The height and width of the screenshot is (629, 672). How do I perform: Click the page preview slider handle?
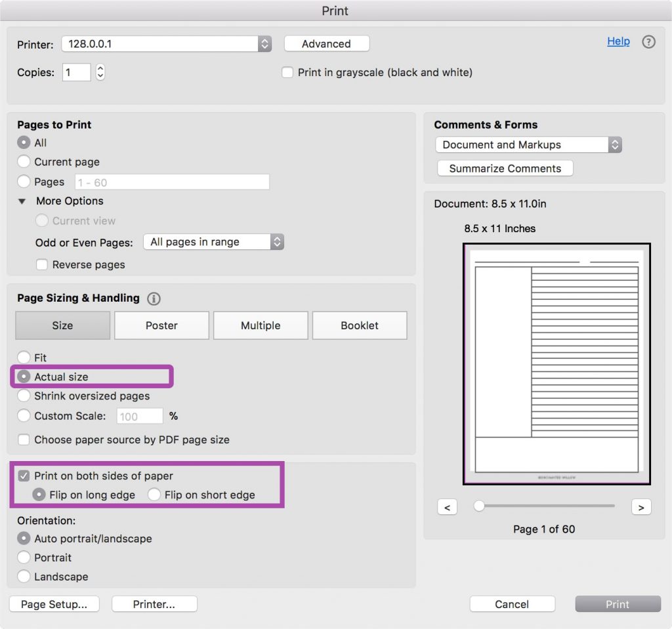point(479,506)
